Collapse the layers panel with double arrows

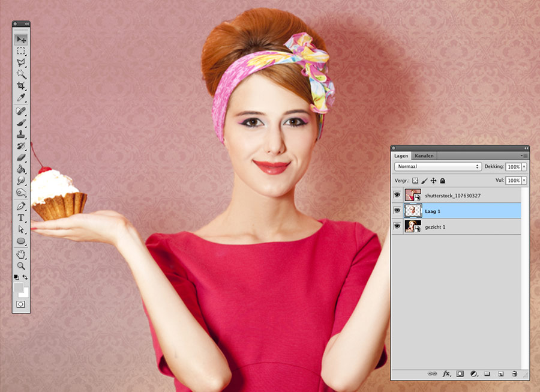pos(526,148)
